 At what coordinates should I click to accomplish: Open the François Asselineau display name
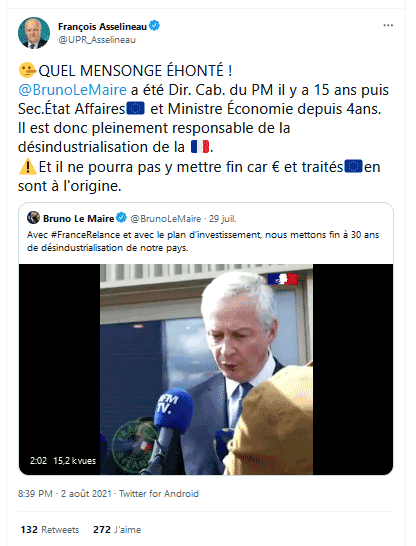[102, 26]
